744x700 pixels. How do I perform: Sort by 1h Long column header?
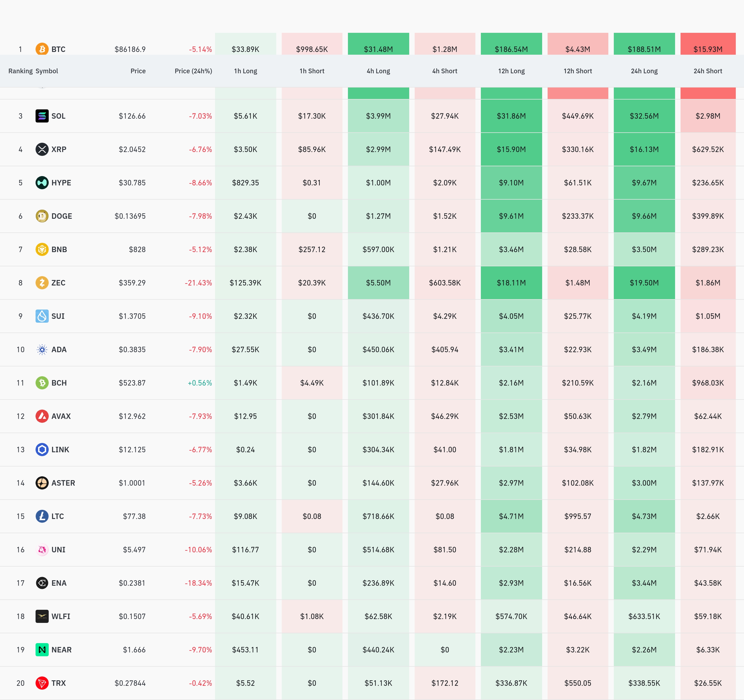coord(246,71)
